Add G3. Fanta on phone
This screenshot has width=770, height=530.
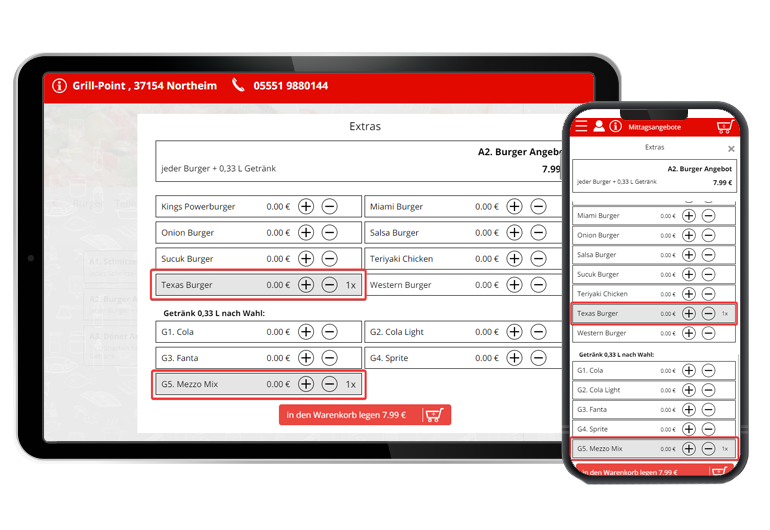click(x=689, y=410)
